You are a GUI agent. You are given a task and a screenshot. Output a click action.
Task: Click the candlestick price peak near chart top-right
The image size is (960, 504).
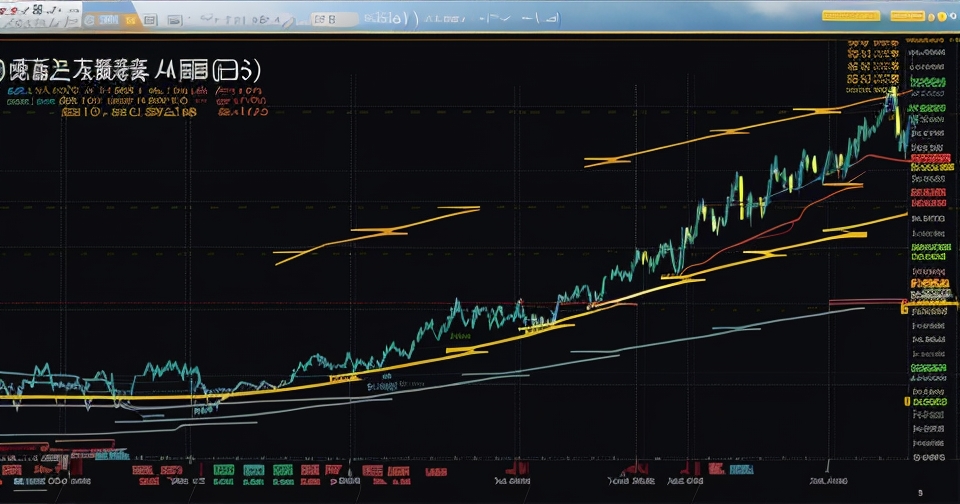889,95
